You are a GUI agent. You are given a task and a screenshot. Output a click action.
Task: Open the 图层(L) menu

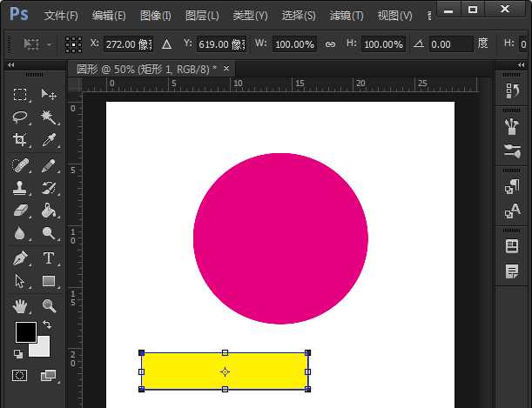202,16
